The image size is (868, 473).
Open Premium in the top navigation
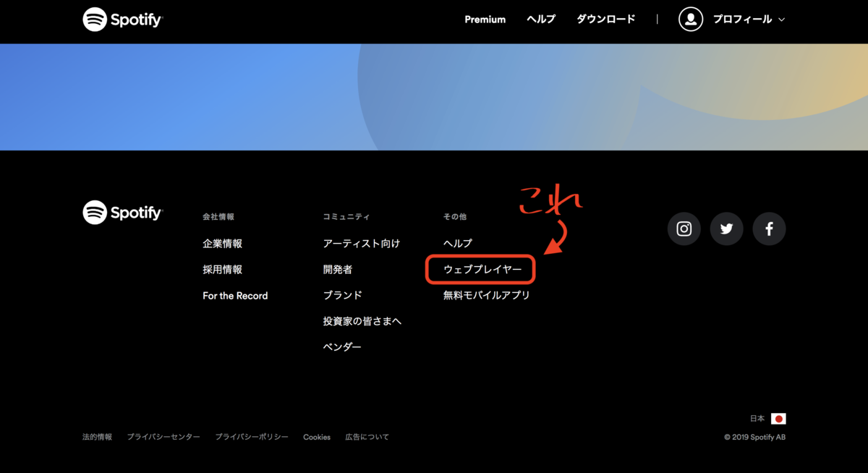pyautogui.click(x=485, y=20)
